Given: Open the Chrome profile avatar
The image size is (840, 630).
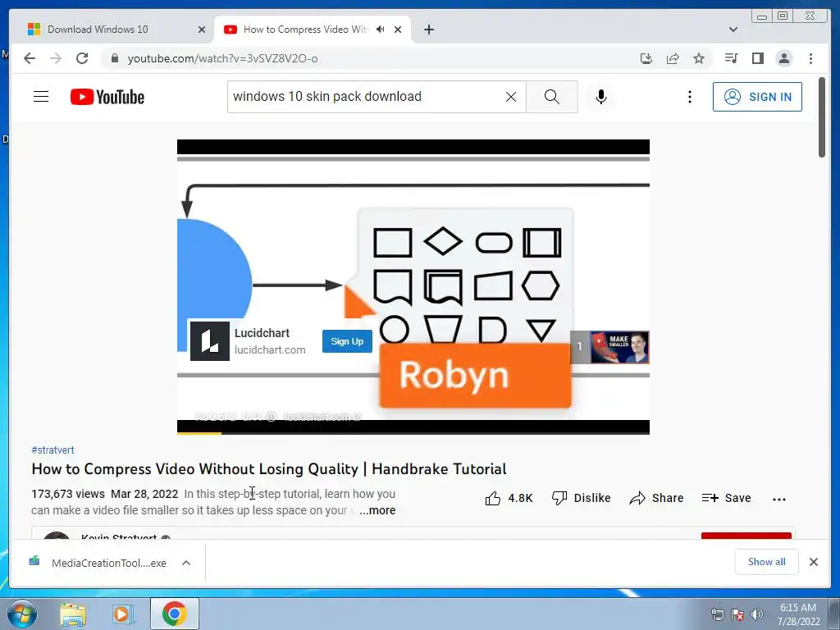Looking at the screenshot, I should pyautogui.click(x=783, y=58).
